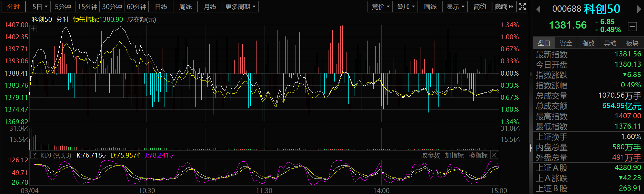Close the KDJ indicator panel
644x194 pixels.
pyautogui.click(x=494, y=155)
